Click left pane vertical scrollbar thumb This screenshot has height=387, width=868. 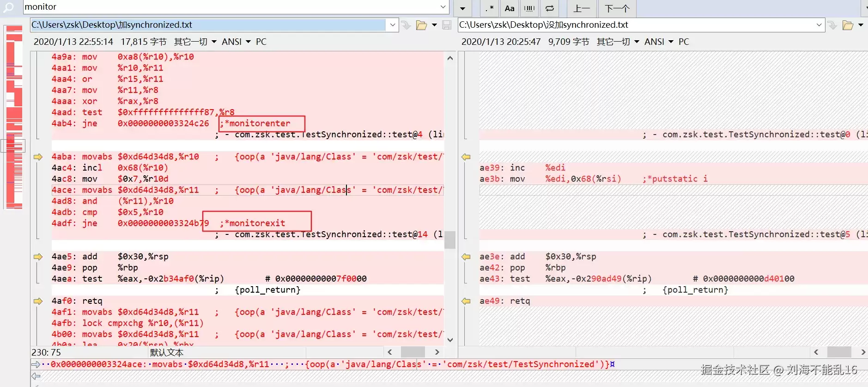click(x=450, y=240)
